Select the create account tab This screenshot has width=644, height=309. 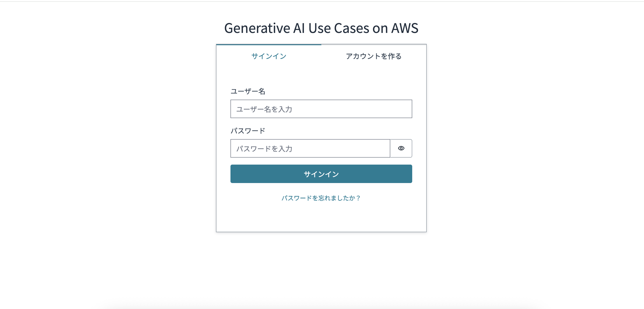[x=374, y=56]
